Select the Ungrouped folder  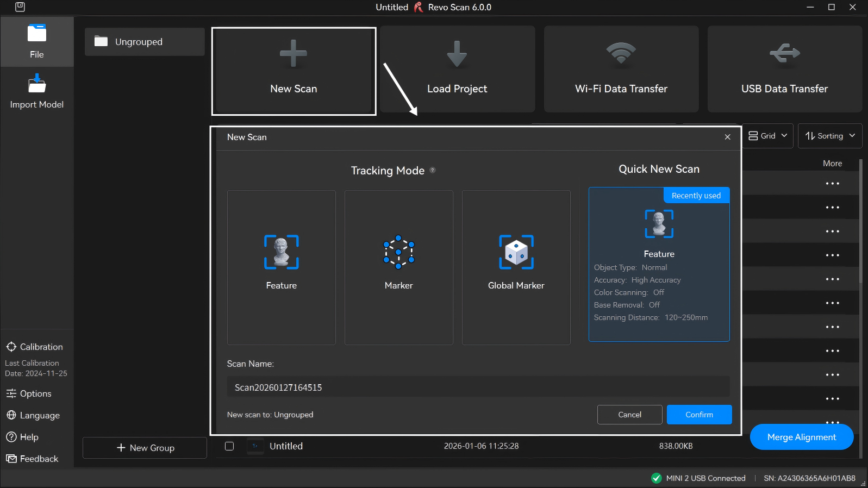point(145,42)
